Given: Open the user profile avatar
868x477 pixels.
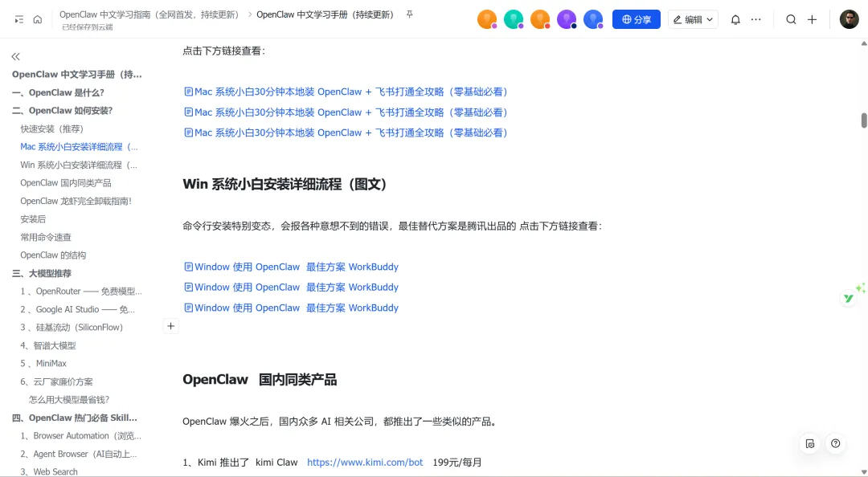Looking at the screenshot, I should (x=849, y=19).
